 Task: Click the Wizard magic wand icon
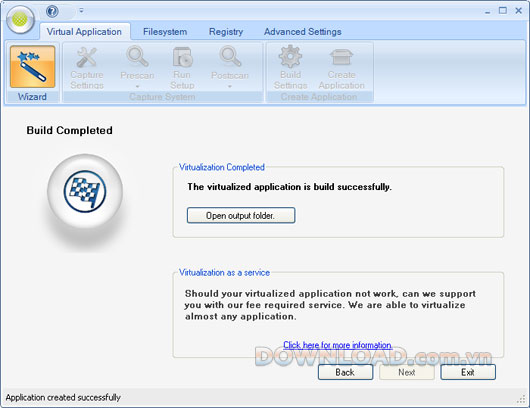click(x=32, y=67)
